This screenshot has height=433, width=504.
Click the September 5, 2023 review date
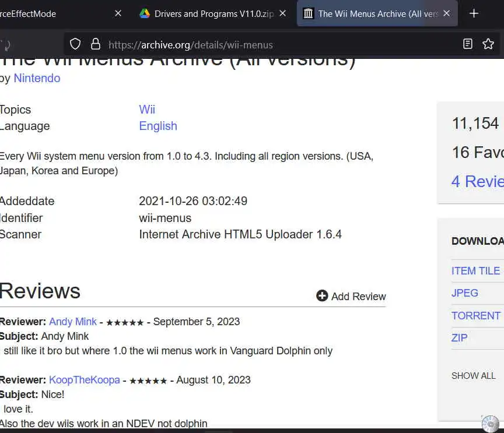[x=197, y=322]
